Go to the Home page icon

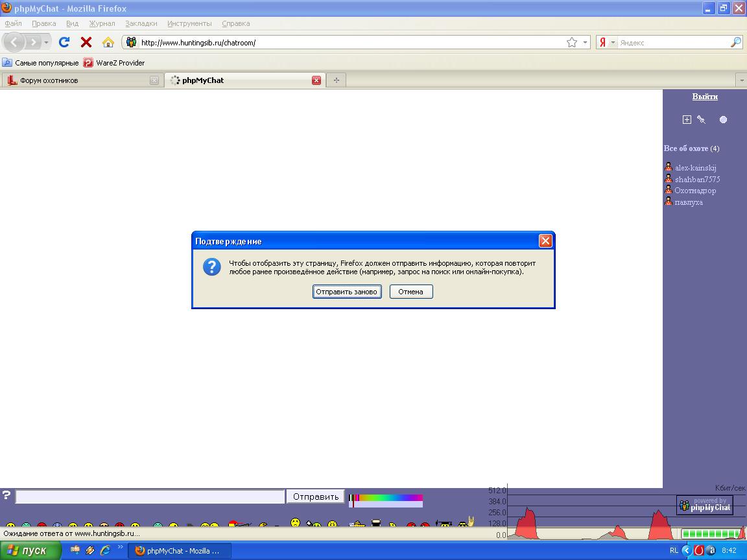(x=108, y=42)
